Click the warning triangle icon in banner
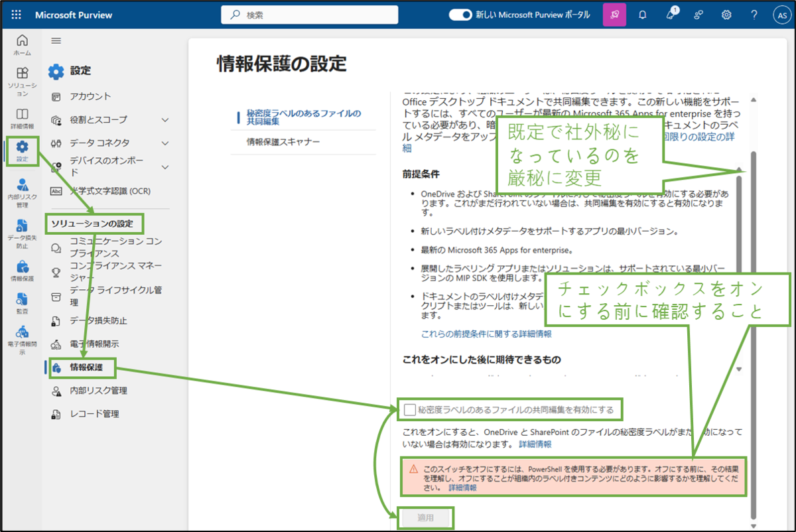Image resolution: width=796 pixels, height=532 pixels. click(413, 468)
